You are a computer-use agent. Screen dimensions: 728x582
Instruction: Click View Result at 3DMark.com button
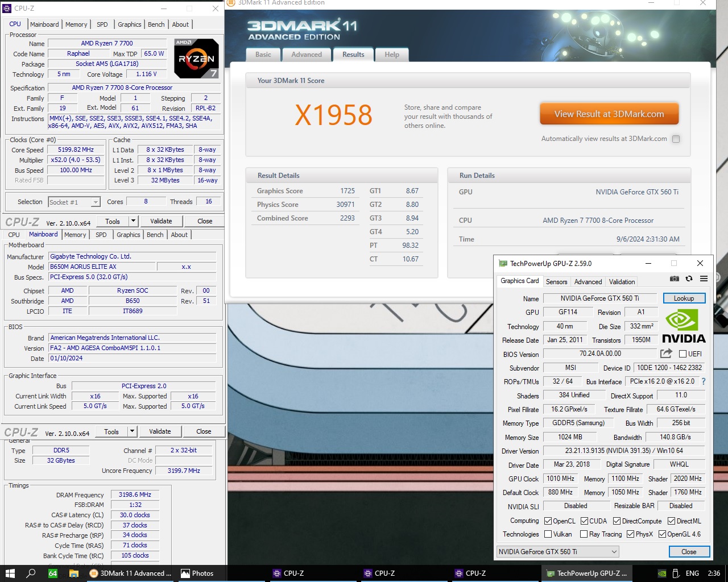click(609, 114)
